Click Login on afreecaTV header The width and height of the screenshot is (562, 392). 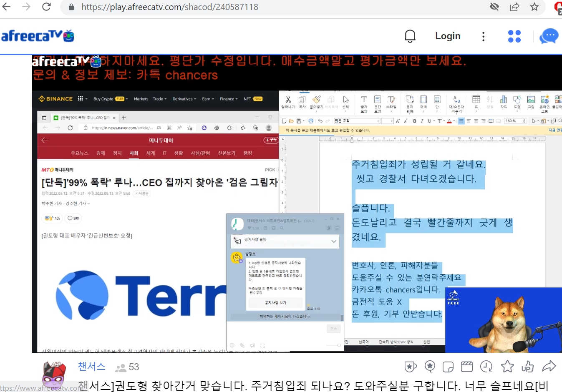448,36
